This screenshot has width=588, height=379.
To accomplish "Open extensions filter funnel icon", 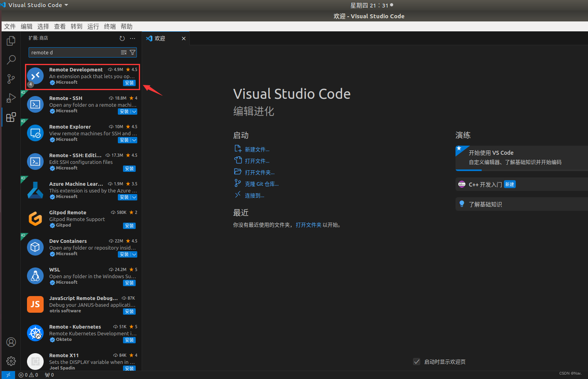I will (x=133, y=52).
